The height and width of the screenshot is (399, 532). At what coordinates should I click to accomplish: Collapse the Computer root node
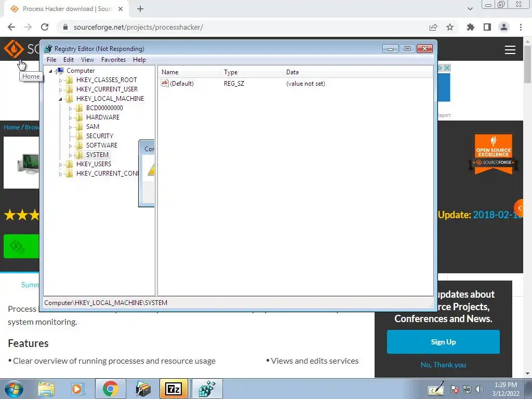[50, 71]
